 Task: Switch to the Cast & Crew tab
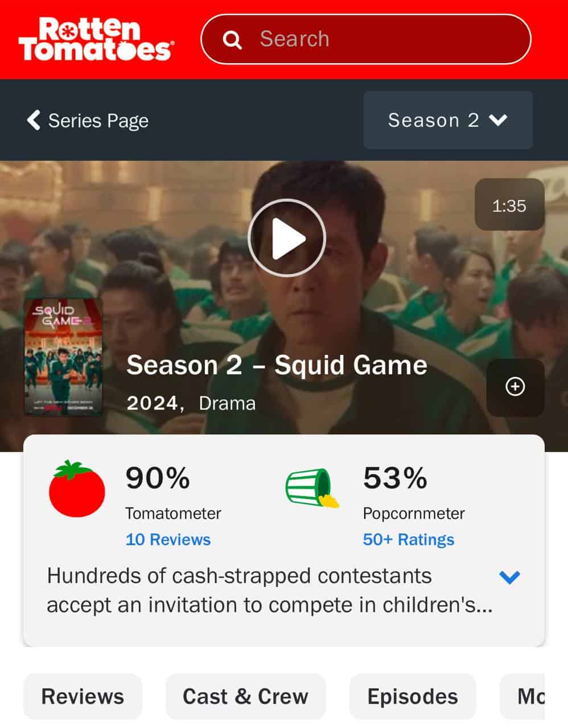[x=245, y=696]
